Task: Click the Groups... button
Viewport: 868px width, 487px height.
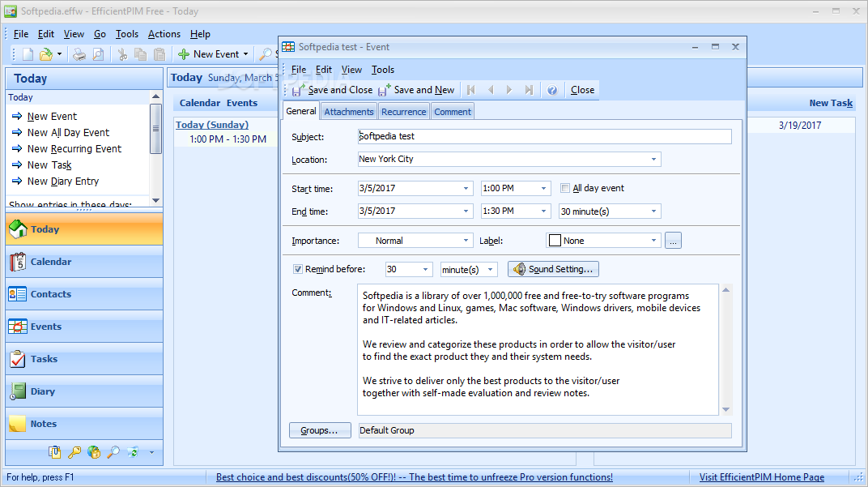Action: tap(319, 430)
